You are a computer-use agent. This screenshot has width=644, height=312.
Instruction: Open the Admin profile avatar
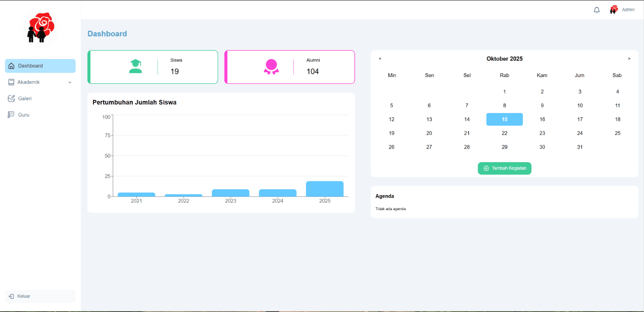click(x=614, y=10)
